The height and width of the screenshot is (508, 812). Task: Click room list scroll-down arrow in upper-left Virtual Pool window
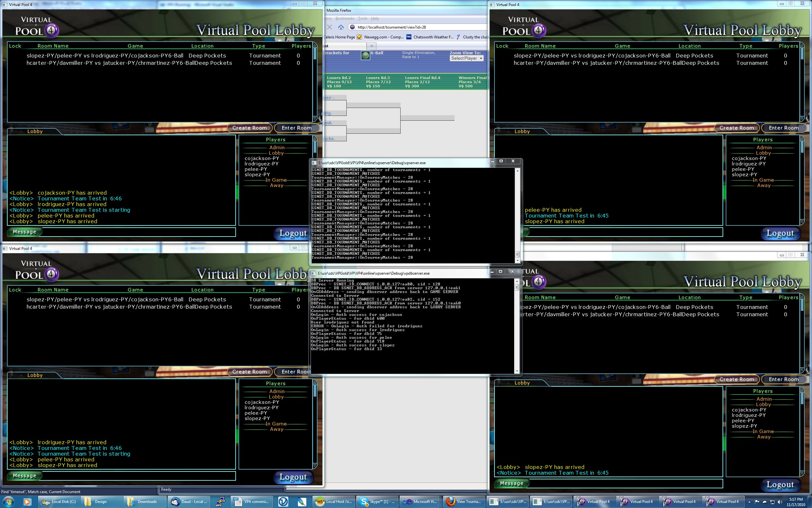(x=315, y=119)
